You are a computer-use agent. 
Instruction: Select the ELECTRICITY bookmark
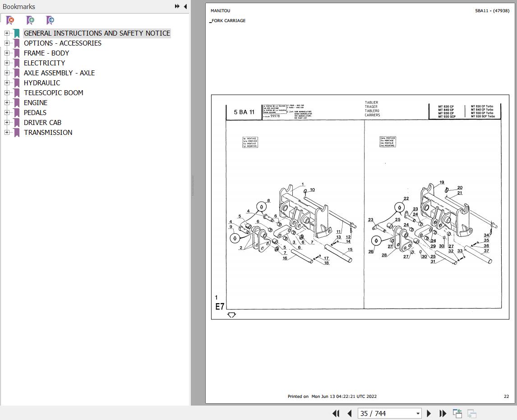pyautogui.click(x=44, y=63)
